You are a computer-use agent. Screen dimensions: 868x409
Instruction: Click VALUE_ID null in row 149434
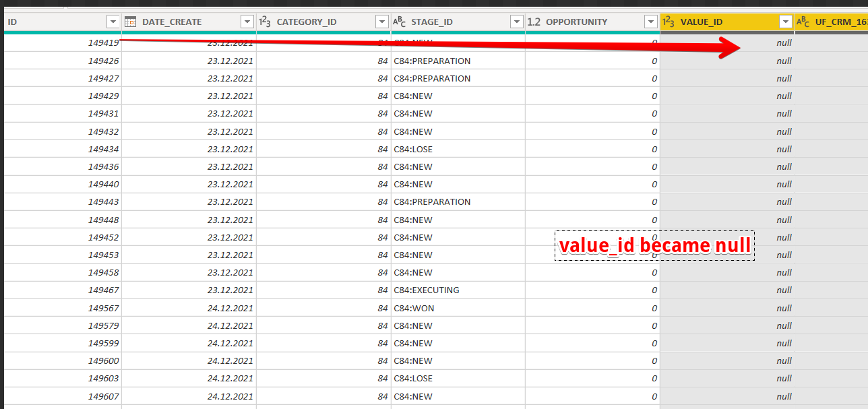pyautogui.click(x=784, y=149)
